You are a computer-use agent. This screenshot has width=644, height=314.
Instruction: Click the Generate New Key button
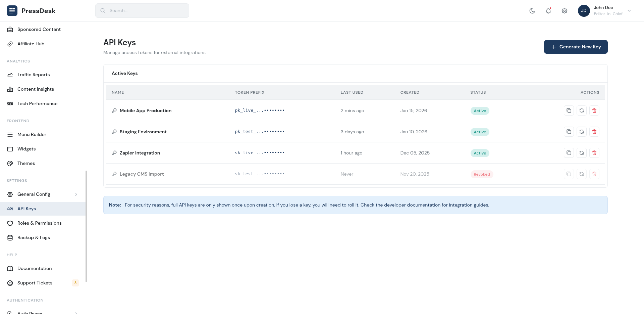[x=576, y=47]
